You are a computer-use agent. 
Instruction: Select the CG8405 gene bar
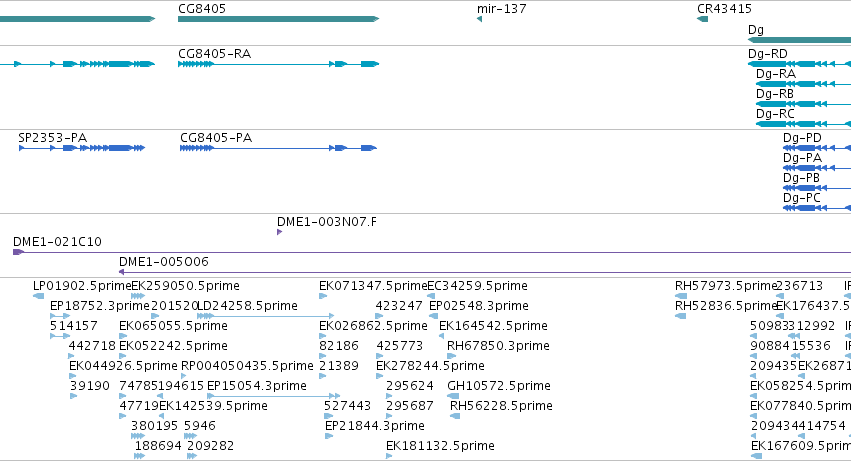278,19
